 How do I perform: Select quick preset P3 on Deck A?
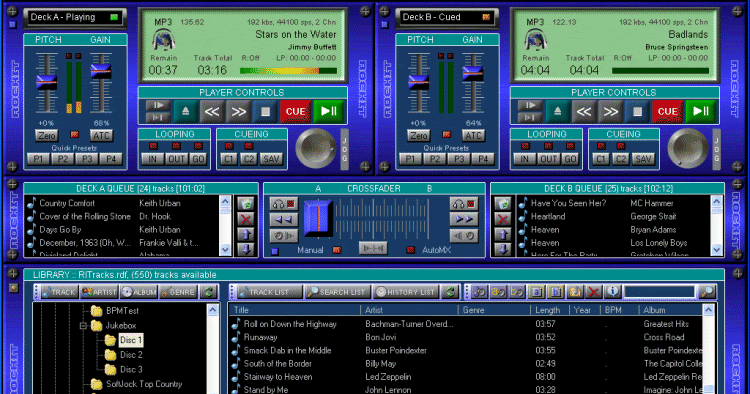pyautogui.click(x=87, y=159)
